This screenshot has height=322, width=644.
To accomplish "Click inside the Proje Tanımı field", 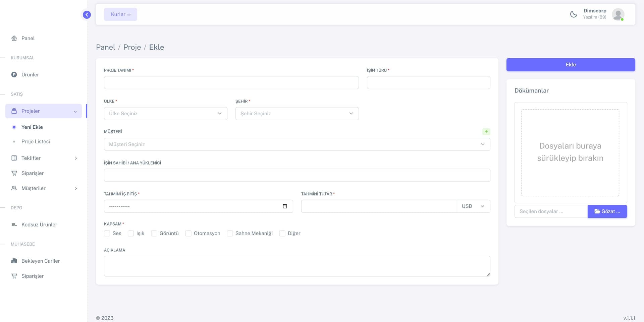I will [x=231, y=82].
